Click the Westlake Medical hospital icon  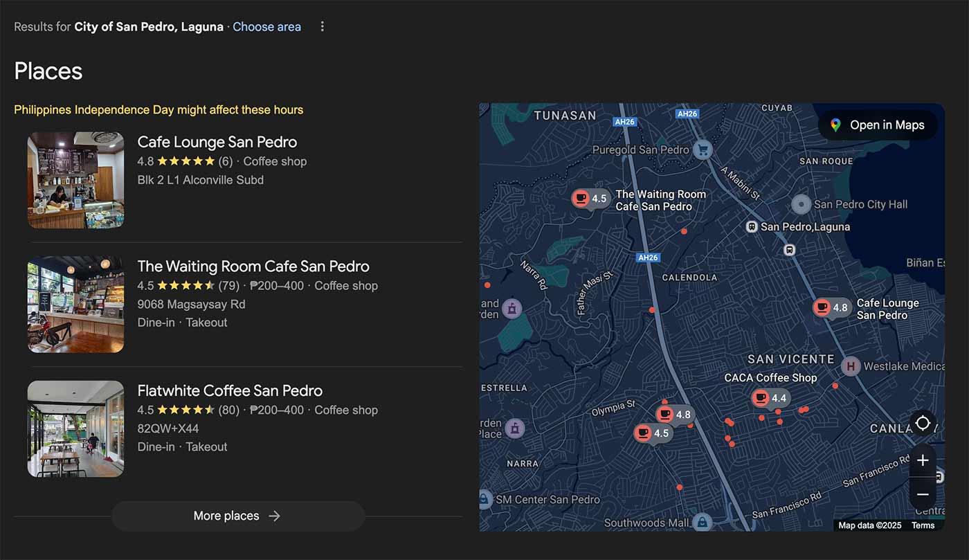pyautogui.click(x=851, y=366)
